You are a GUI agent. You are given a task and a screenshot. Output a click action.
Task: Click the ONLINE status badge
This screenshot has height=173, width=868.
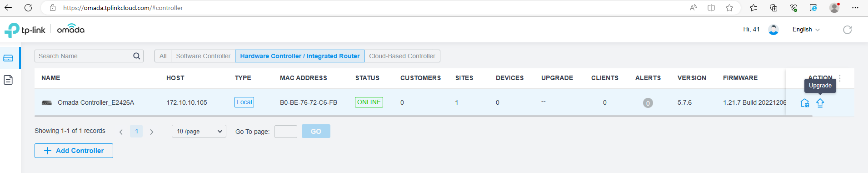pyautogui.click(x=369, y=102)
